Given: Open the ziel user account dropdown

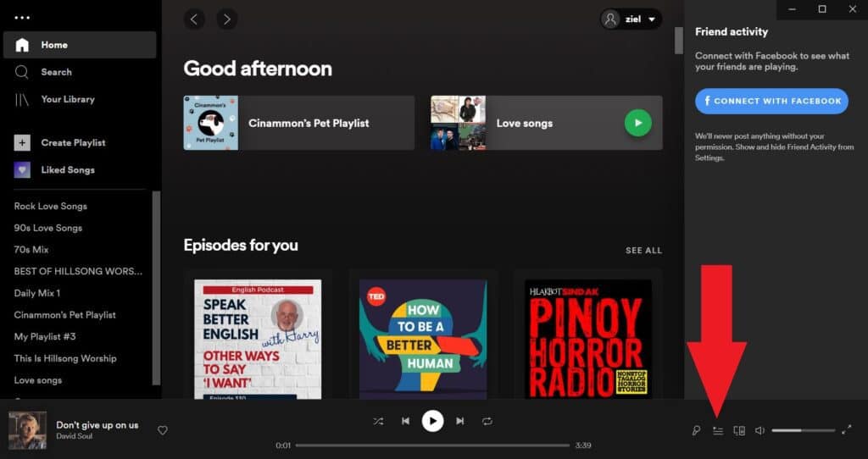Looking at the screenshot, I should pyautogui.click(x=632, y=19).
